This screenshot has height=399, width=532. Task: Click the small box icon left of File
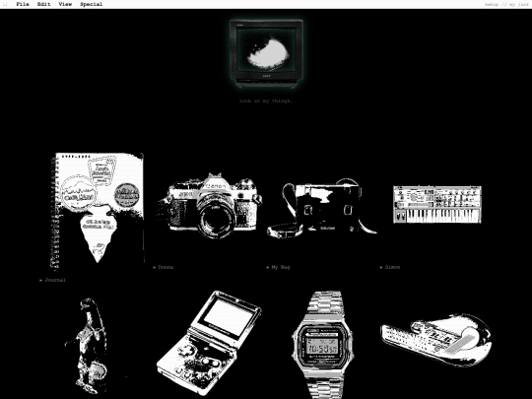click(5, 4)
